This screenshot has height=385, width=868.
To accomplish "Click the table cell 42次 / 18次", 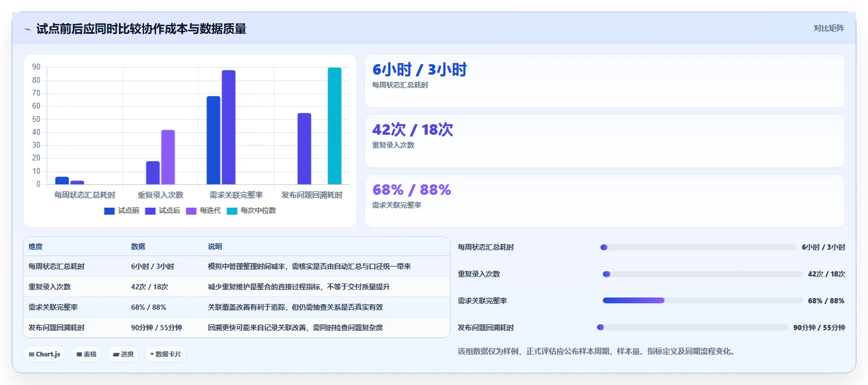I will 150,286.
